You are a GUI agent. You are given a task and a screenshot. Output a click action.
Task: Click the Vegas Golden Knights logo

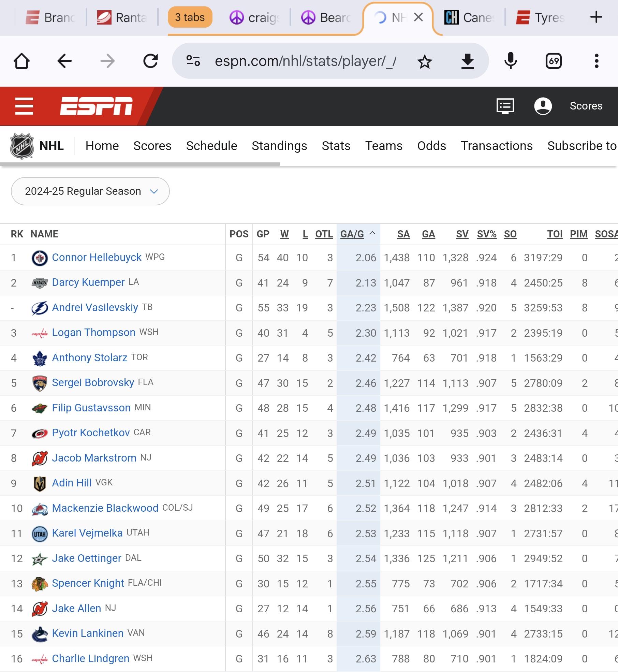click(40, 483)
